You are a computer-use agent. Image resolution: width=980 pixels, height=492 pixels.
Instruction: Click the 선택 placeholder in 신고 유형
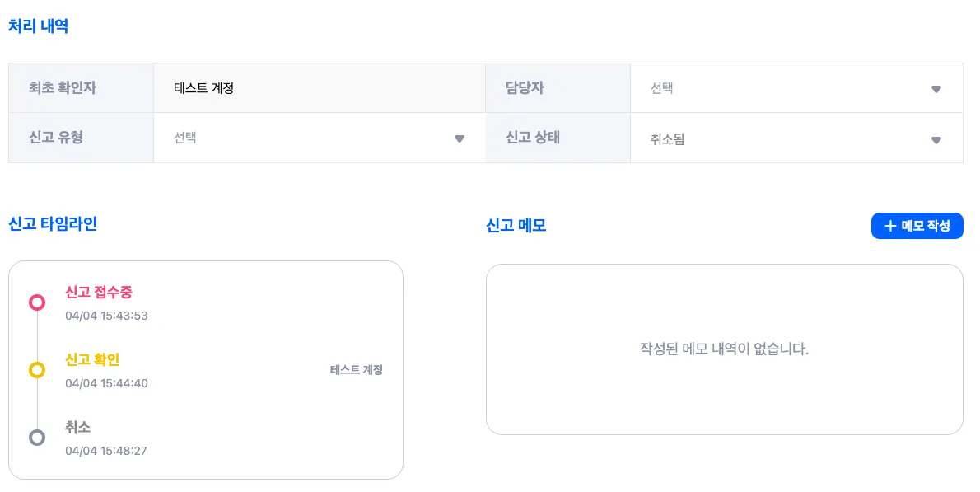pyautogui.click(x=185, y=138)
